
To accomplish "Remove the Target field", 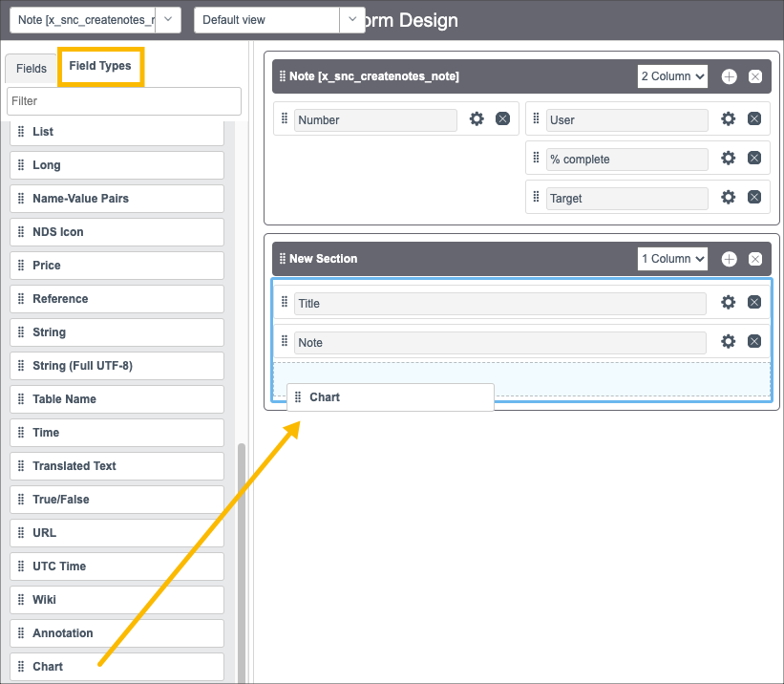I will 755,198.
